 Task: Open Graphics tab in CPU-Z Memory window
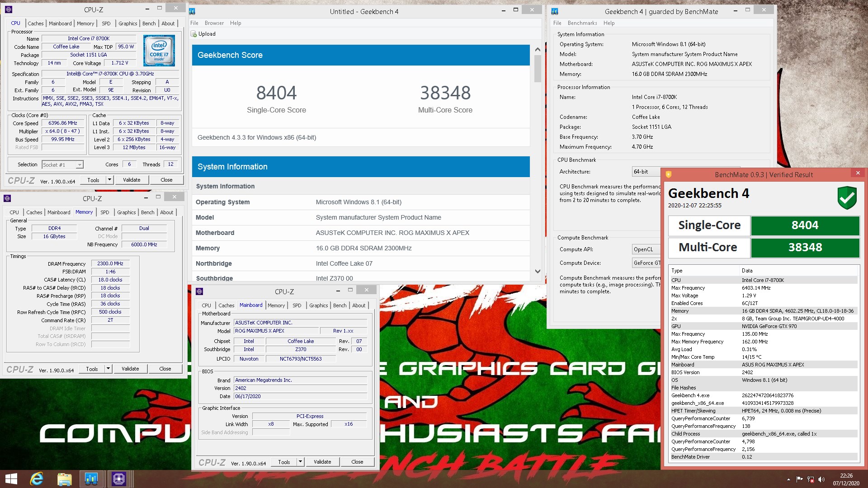coord(127,212)
